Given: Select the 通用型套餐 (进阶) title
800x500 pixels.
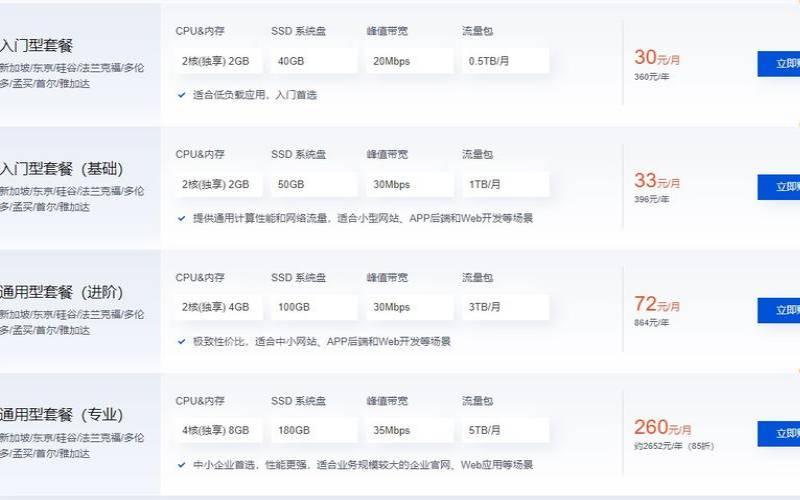Looking at the screenshot, I should (x=61, y=292).
